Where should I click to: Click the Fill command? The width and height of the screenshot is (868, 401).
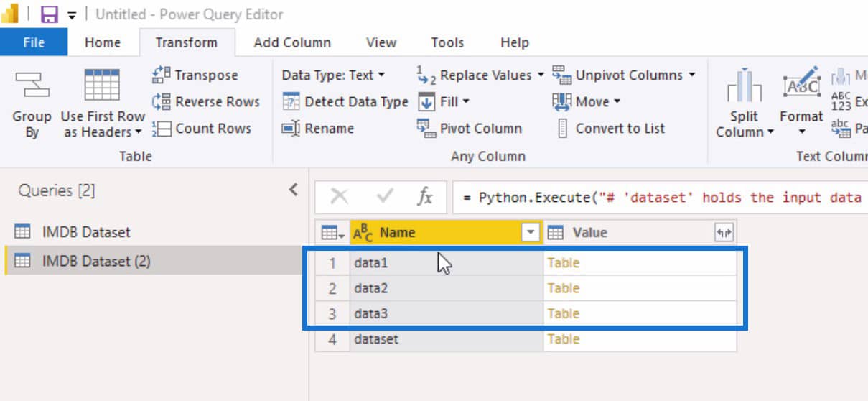[x=444, y=101]
